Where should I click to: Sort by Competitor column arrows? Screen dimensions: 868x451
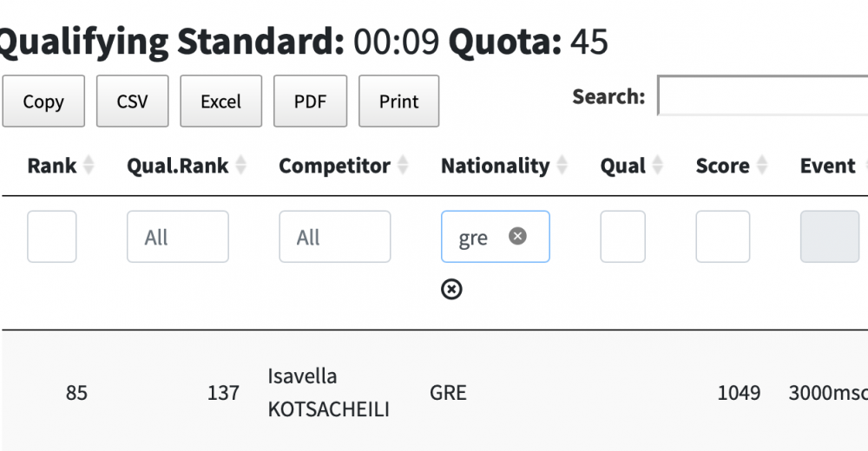(x=403, y=166)
